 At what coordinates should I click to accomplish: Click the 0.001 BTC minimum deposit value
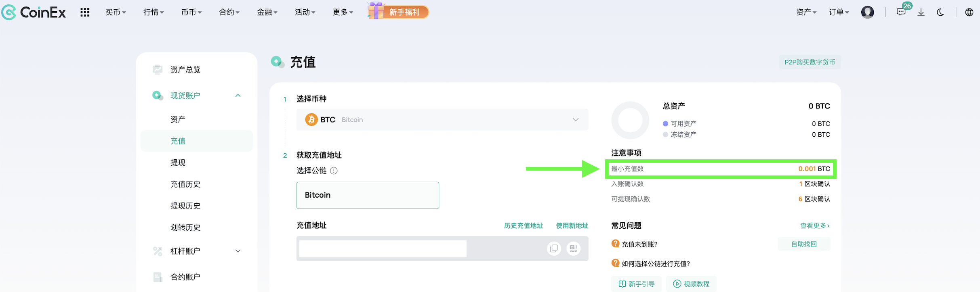814,169
